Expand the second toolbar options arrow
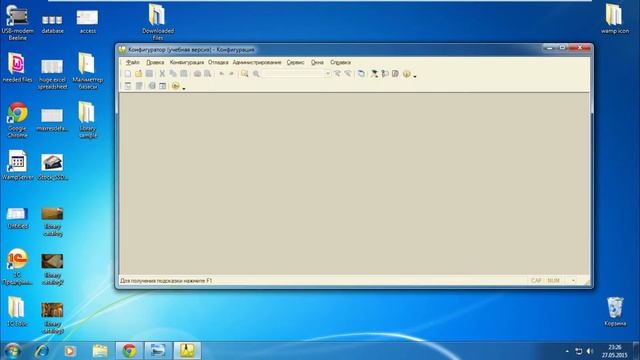The image size is (640, 360). click(x=184, y=88)
